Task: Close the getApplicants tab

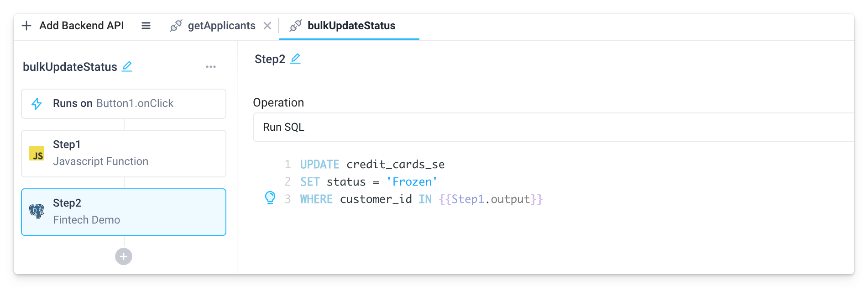Action: pyautogui.click(x=268, y=26)
